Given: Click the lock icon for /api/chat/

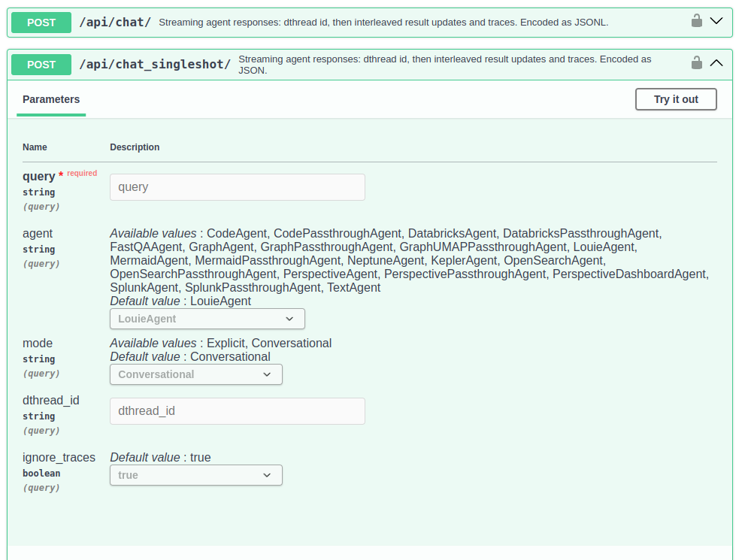Looking at the screenshot, I should [696, 20].
